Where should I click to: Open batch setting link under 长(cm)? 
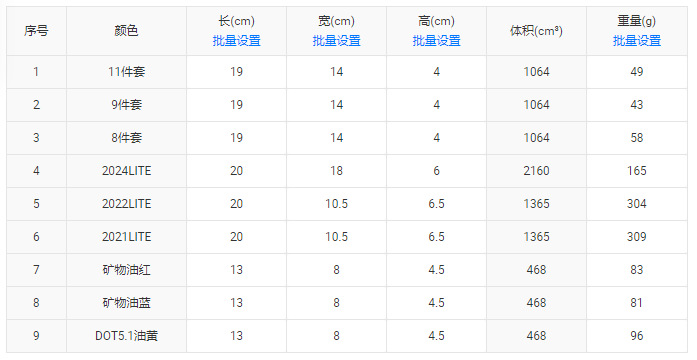pos(236,41)
